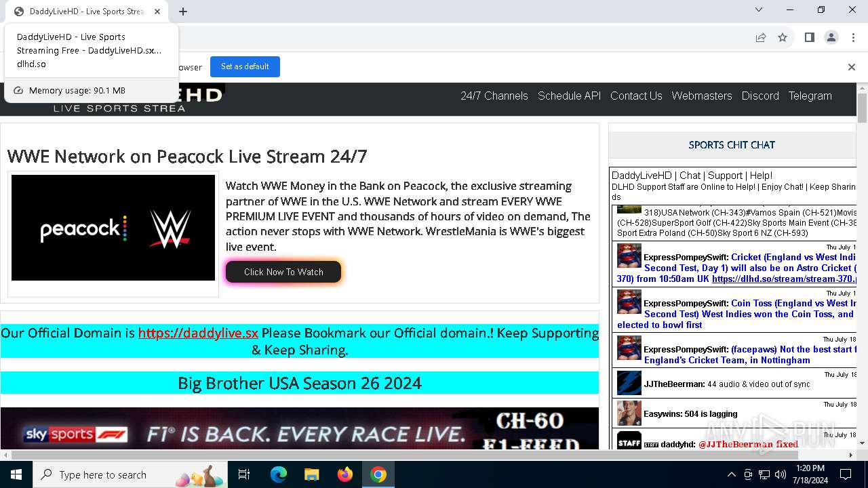The image size is (868, 488).
Task: Close the DaddyLiveHD browser tab
Action: [x=157, y=12]
